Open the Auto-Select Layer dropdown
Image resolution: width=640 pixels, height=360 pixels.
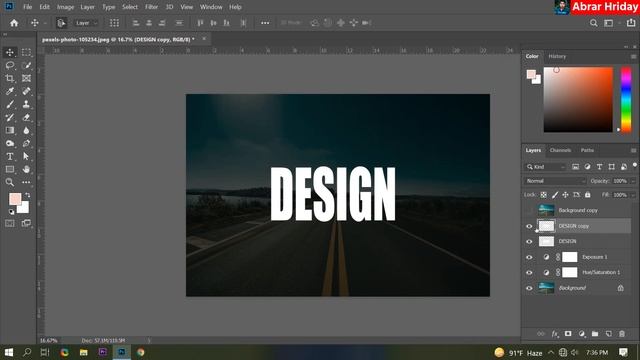pyautogui.click(x=86, y=23)
